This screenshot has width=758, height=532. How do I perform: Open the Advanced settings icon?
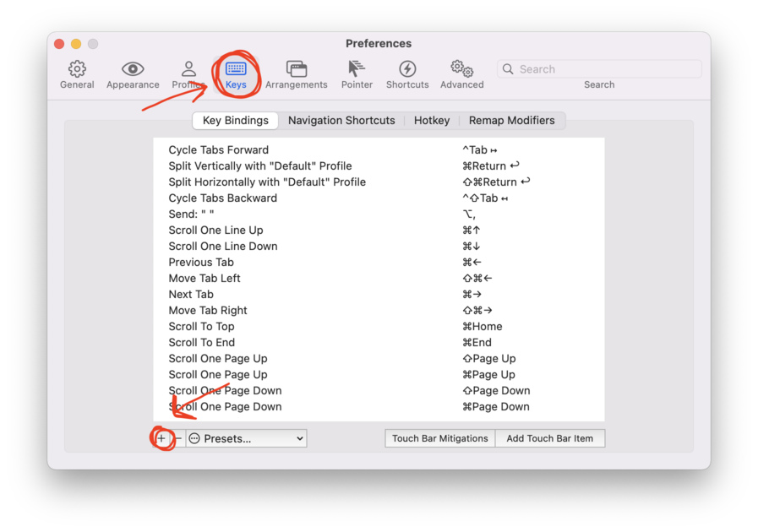(461, 74)
